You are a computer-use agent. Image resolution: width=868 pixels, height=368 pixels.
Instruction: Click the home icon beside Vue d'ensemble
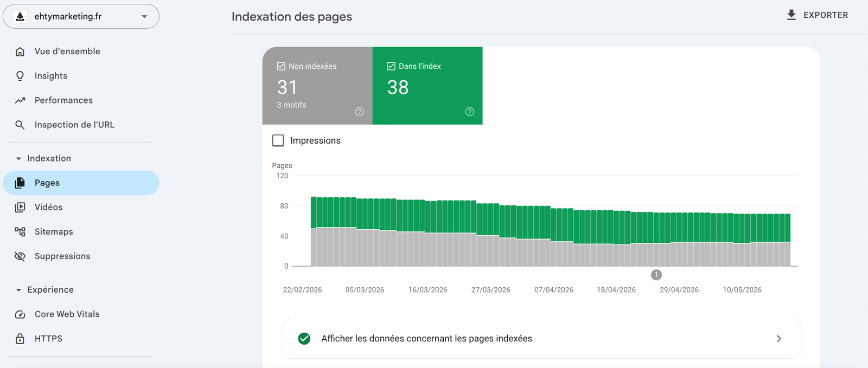(20, 51)
